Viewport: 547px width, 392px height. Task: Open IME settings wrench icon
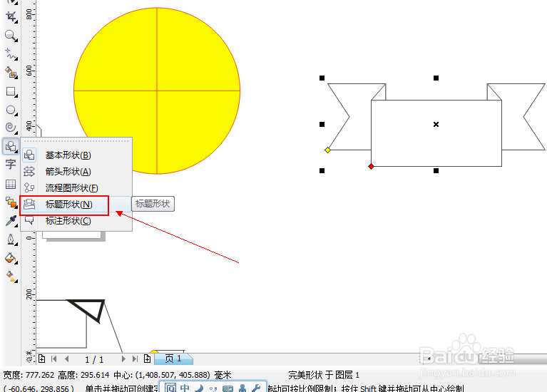(x=257, y=388)
